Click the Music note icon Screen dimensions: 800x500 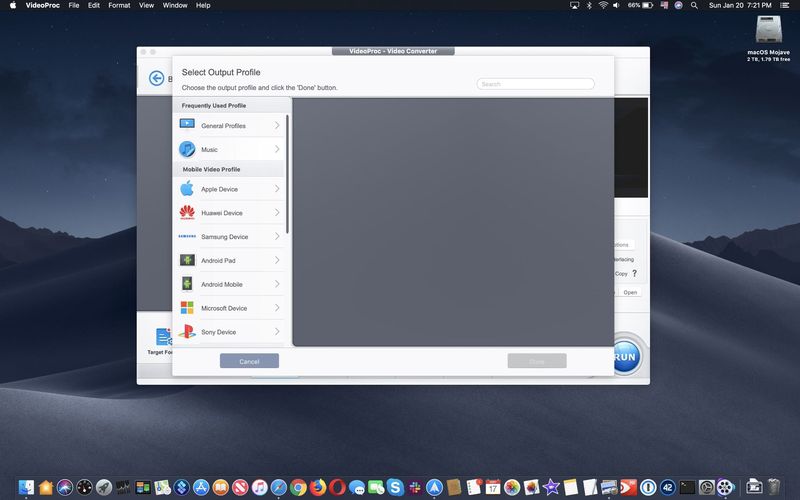coord(187,149)
